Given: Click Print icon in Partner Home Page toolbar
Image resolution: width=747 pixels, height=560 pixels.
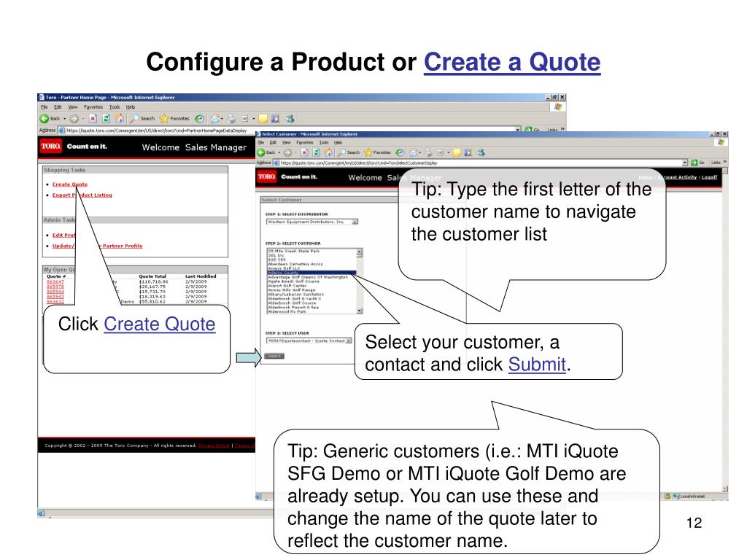Looking at the screenshot, I should point(231,119).
